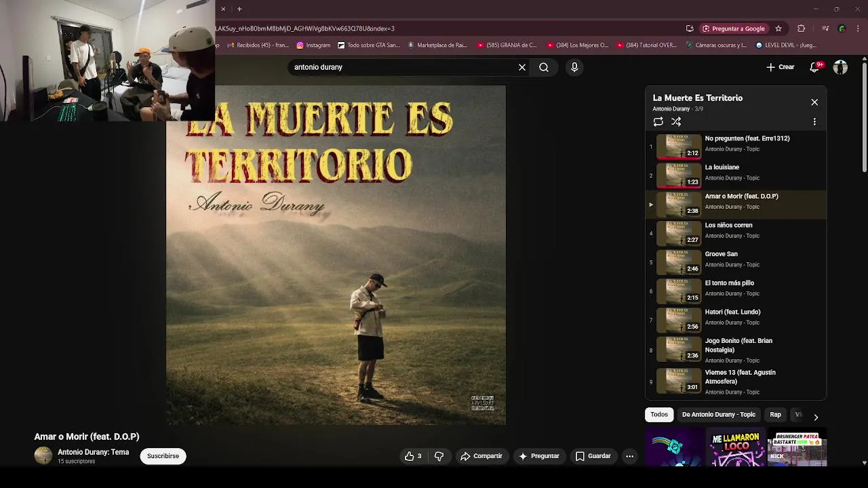This screenshot has width=868, height=488.
Task: Bookmark this page with star icon
Action: [x=778, y=28]
